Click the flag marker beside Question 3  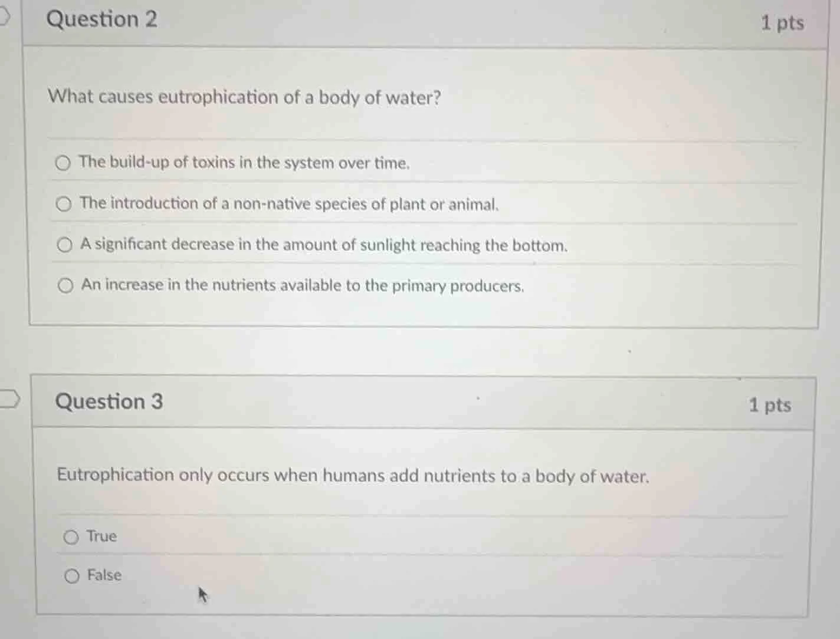[x=9, y=398]
